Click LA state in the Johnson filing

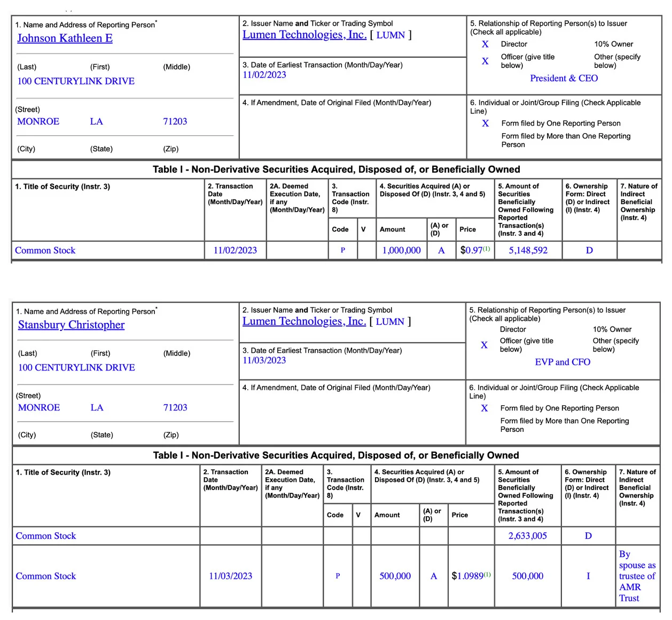click(x=96, y=121)
